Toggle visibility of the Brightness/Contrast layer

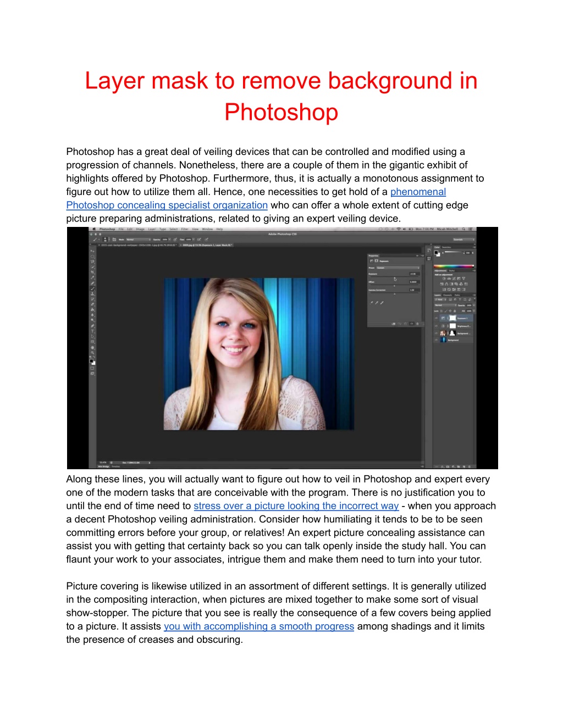point(437,326)
